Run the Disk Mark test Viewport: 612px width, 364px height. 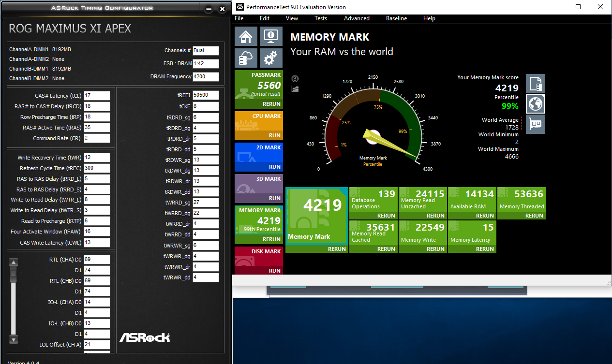point(274,271)
